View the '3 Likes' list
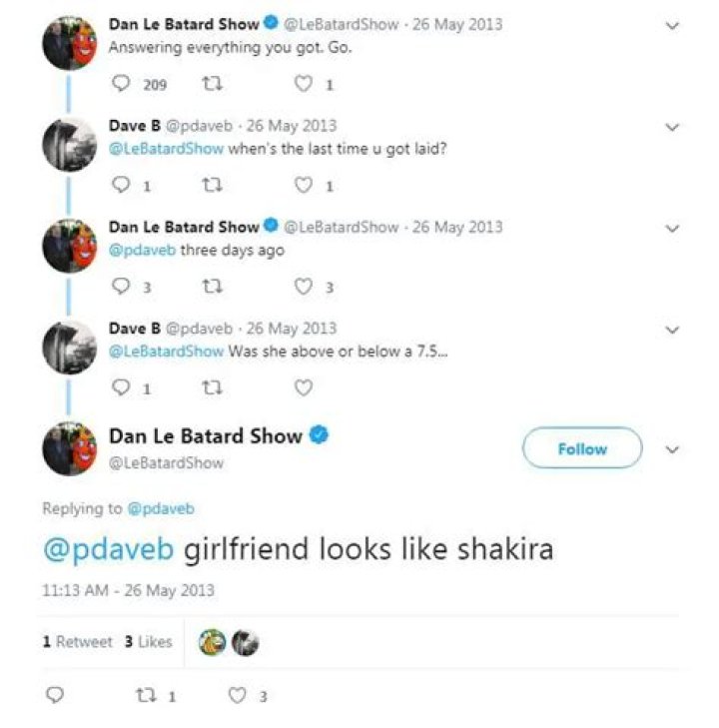 pyautogui.click(x=148, y=641)
